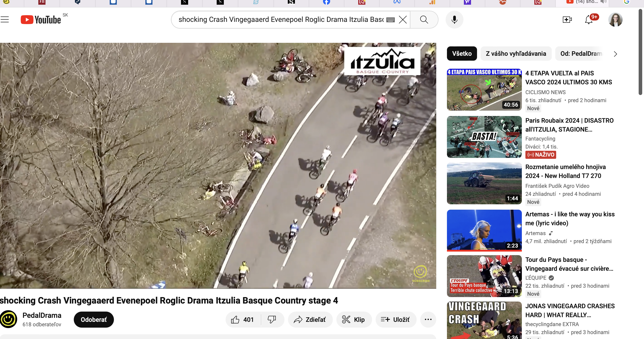The width and height of the screenshot is (644, 339).
Task: Open the Vingegaard évacué L'ÉQUIPE video thumbnail
Action: [x=484, y=276]
